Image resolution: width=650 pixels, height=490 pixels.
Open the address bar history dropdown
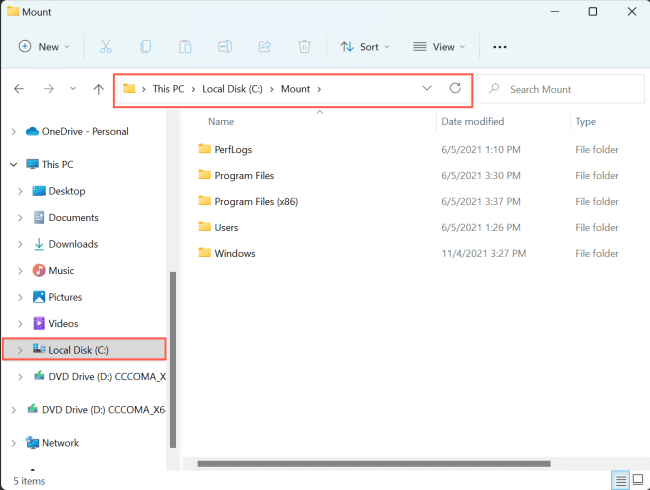(x=427, y=89)
